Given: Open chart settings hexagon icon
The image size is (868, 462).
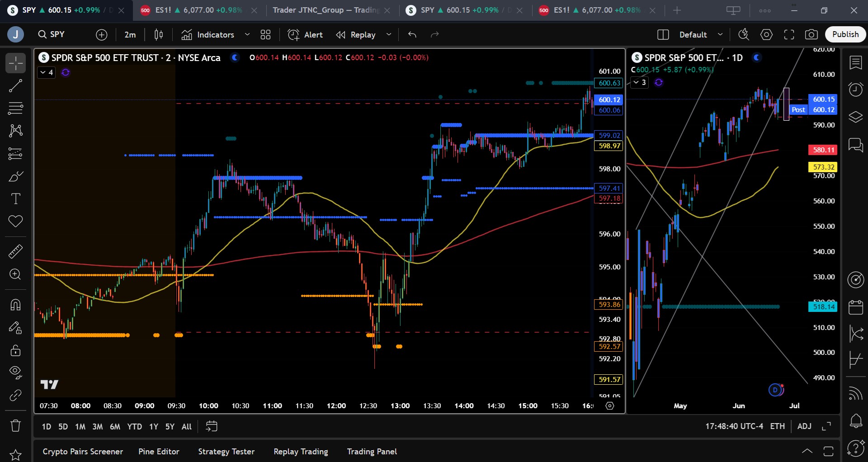Looking at the screenshot, I should [766, 34].
